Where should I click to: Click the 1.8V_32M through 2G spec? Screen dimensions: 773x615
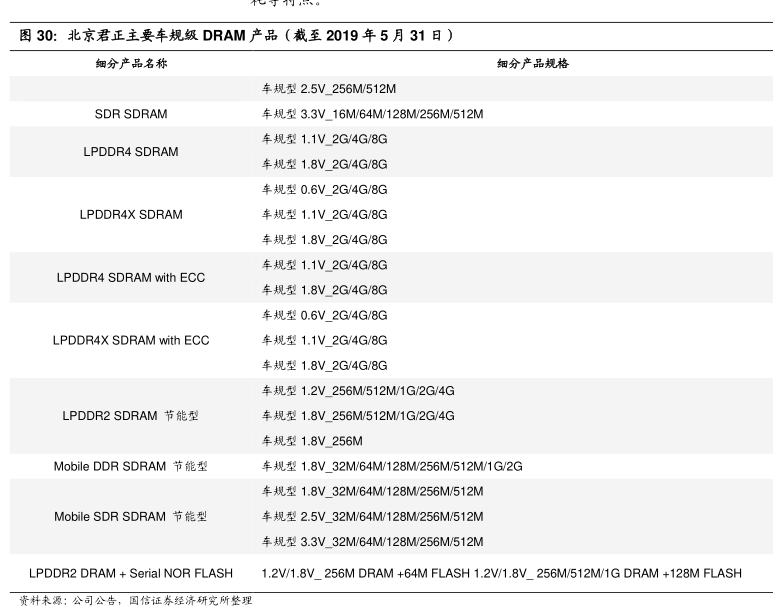pyautogui.click(x=392, y=466)
